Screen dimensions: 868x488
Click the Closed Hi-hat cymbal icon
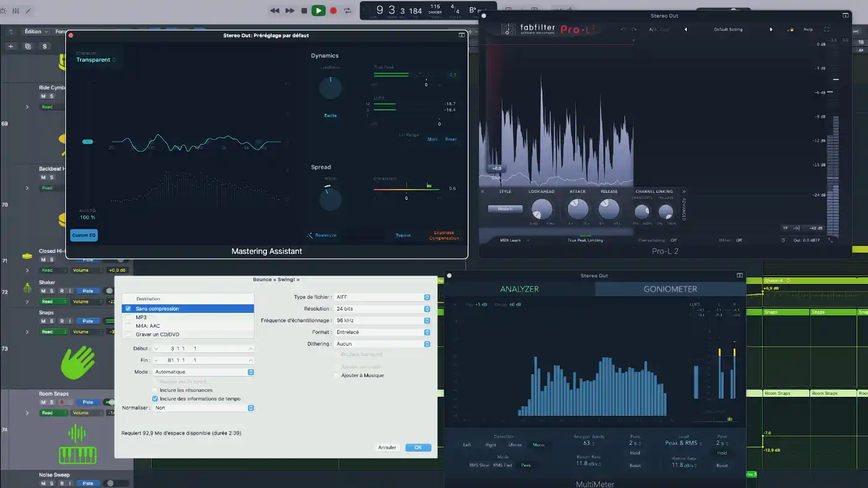[x=27, y=255]
